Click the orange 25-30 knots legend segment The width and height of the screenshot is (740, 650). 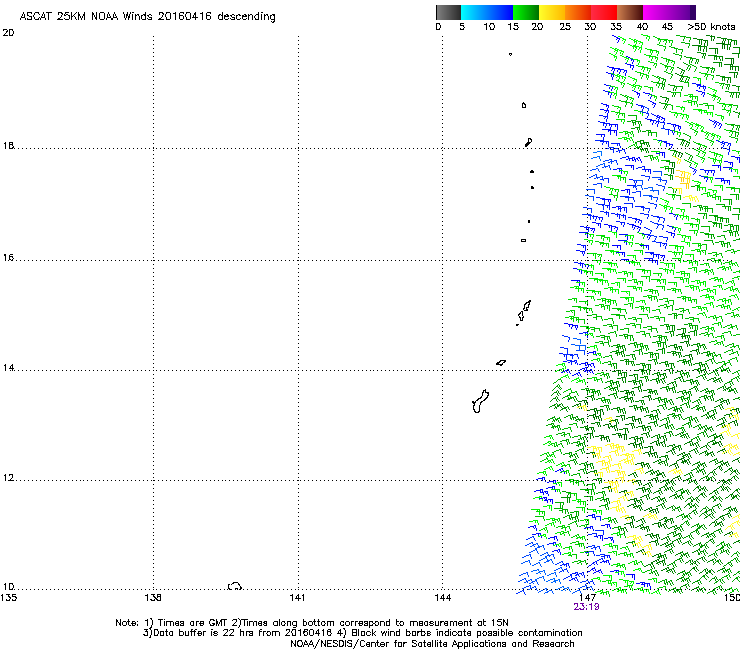[578, 12]
